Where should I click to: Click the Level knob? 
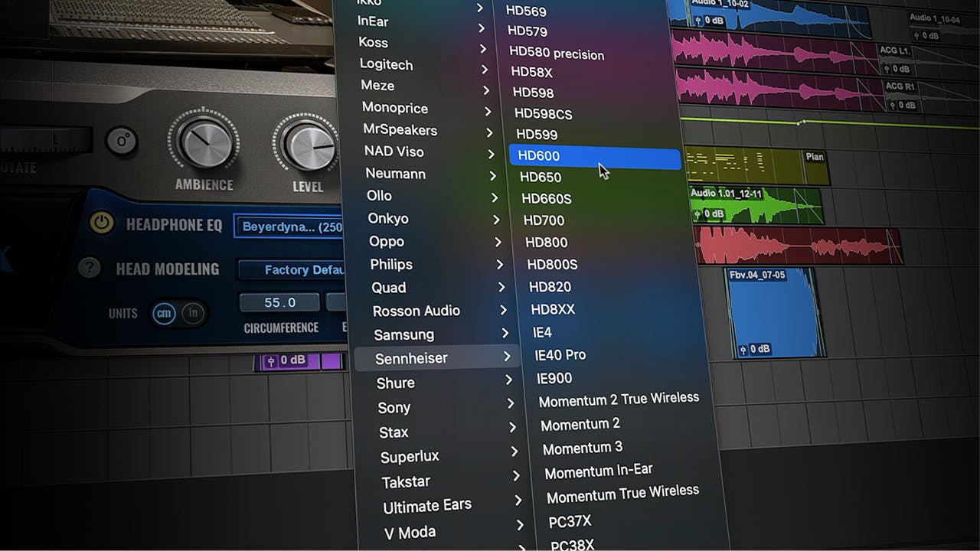click(308, 145)
